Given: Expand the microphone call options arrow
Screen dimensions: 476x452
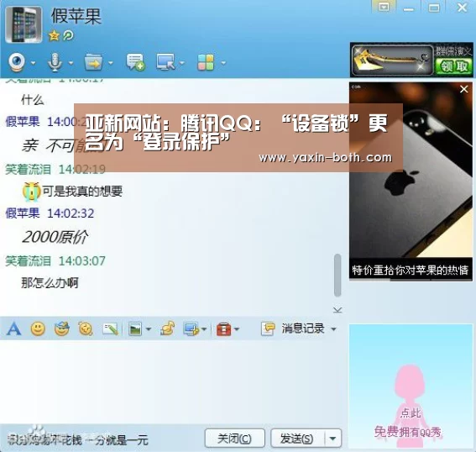Looking at the screenshot, I should [x=71, y=63].
